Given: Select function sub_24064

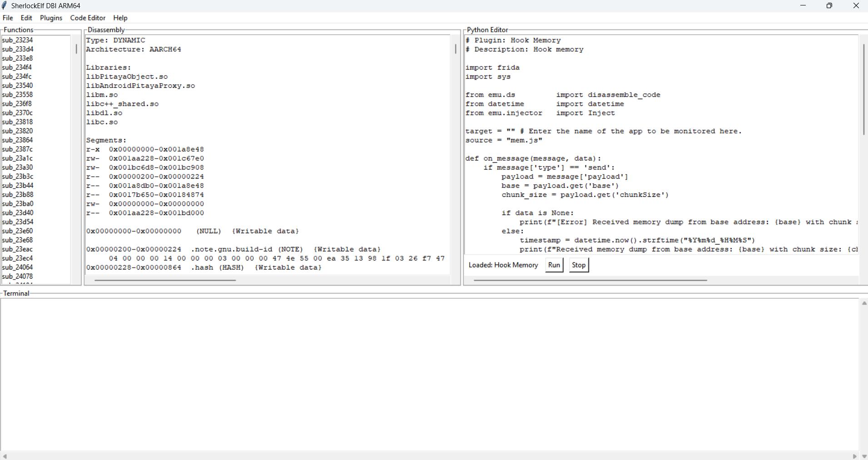Looking at the screenshot, I should [17, 267].
